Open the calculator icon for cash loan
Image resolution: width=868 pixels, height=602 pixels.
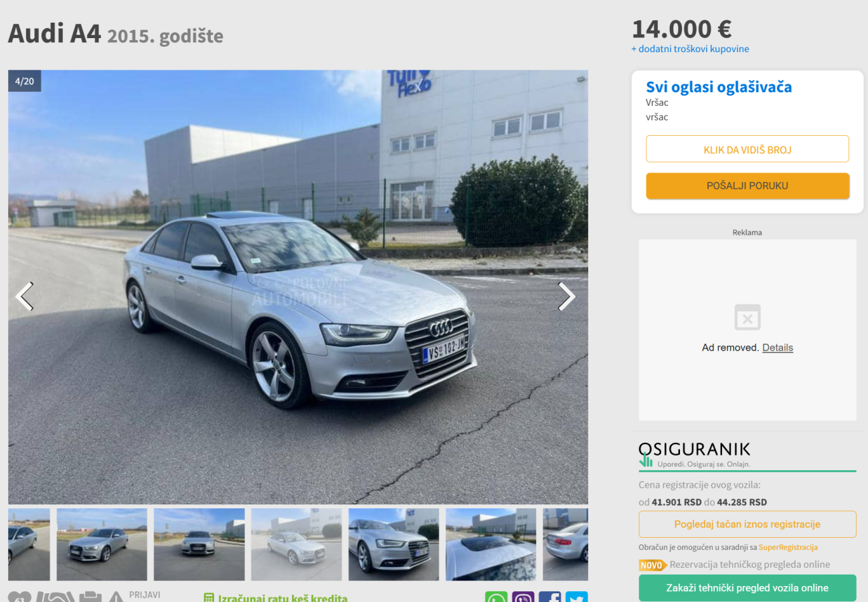pos(209,598)
